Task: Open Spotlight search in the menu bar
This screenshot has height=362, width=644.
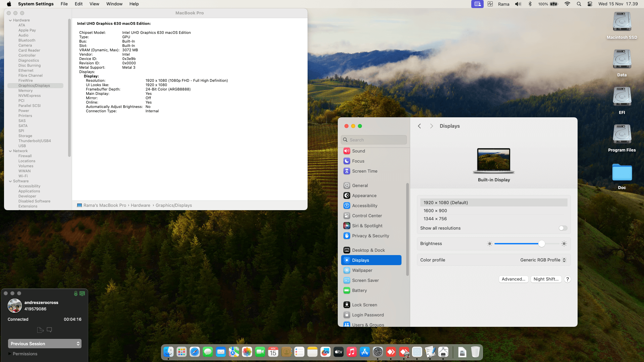Action: tap(579, 4)
